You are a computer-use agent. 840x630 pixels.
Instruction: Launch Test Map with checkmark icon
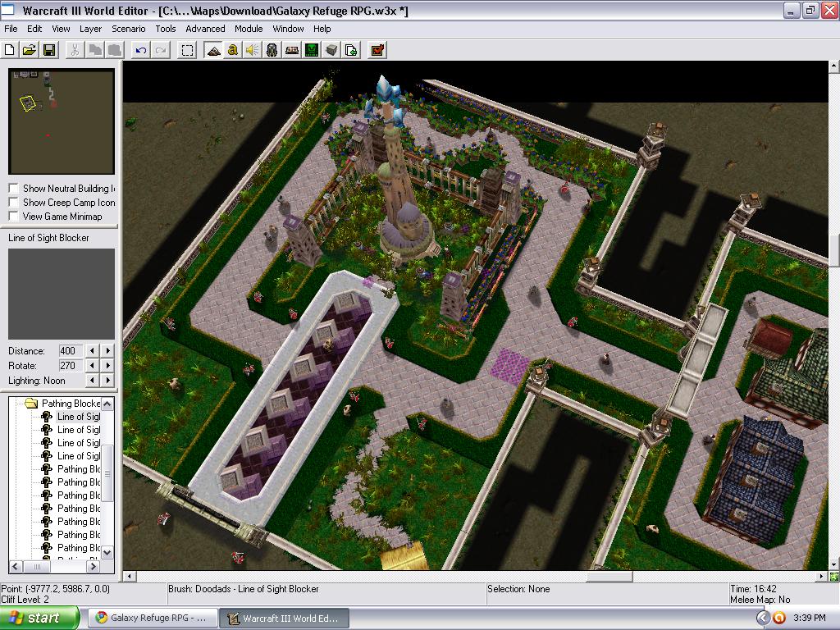(377, 50)
